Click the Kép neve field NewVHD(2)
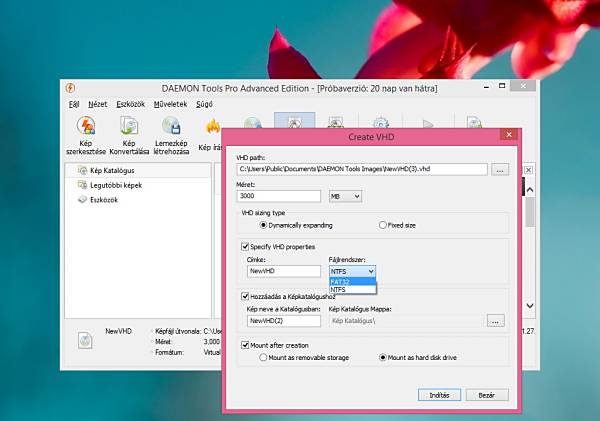 284,321
